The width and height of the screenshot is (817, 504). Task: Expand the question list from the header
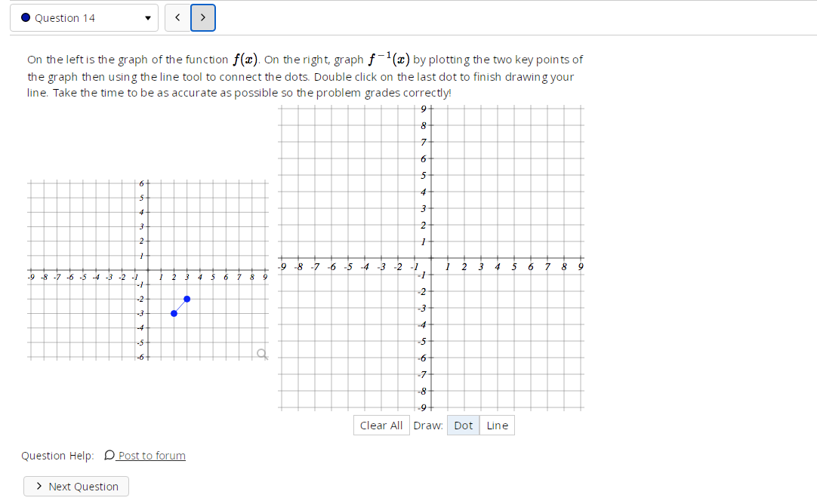[83, 17]
